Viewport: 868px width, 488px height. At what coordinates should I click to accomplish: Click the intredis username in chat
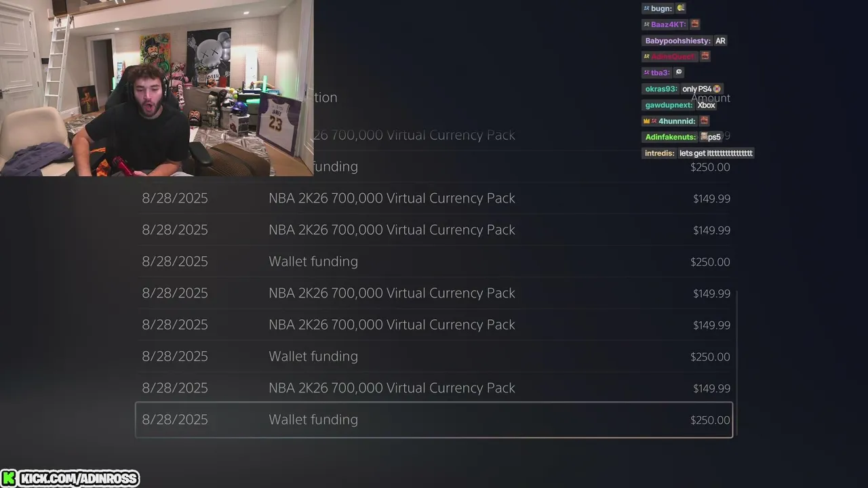659,153
